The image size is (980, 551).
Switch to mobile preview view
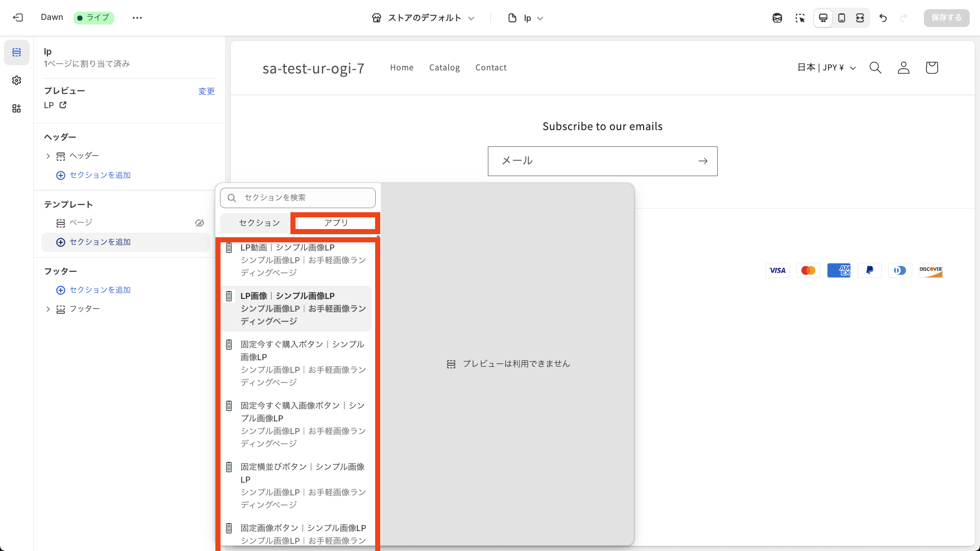[x=842, y=18]
